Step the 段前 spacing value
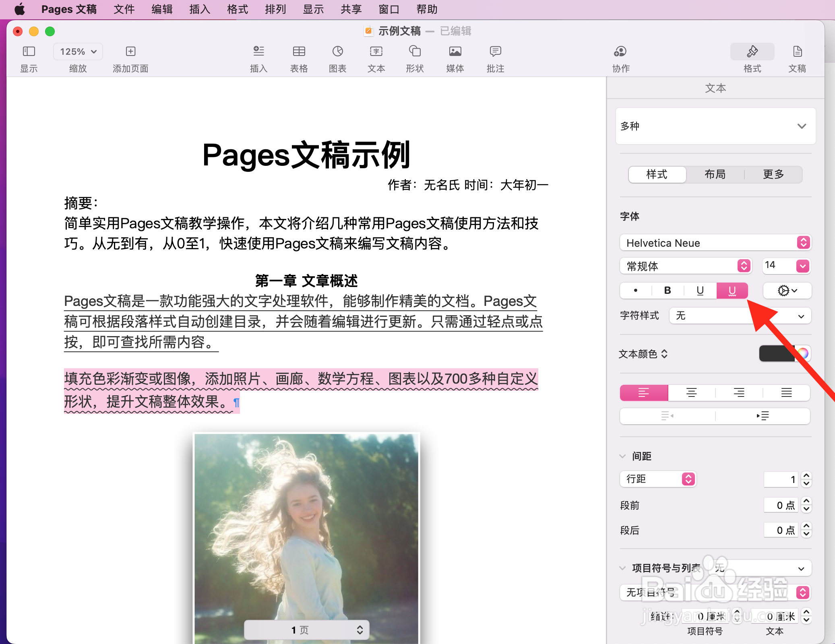This screenshot has height=644, width=835. (x=806, y=505)
